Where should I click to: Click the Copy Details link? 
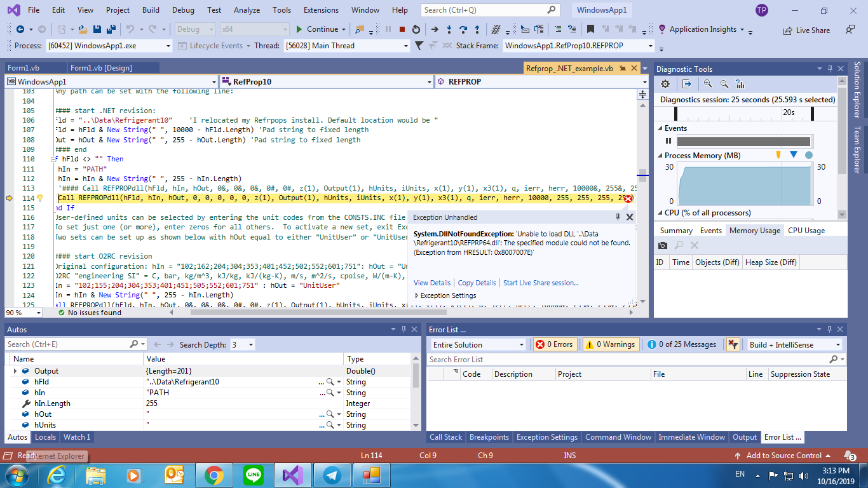click(477, 283)
